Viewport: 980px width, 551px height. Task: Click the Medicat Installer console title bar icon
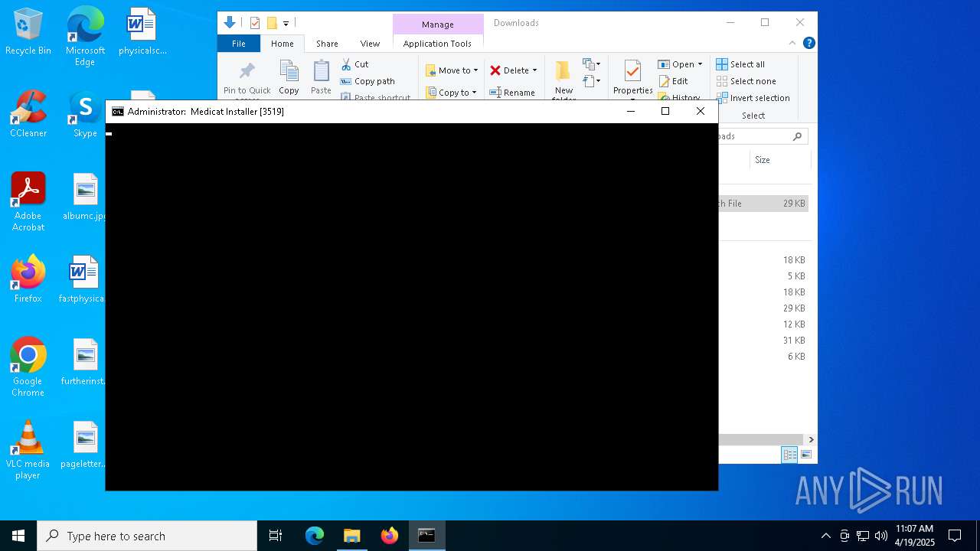coord(117,112)
